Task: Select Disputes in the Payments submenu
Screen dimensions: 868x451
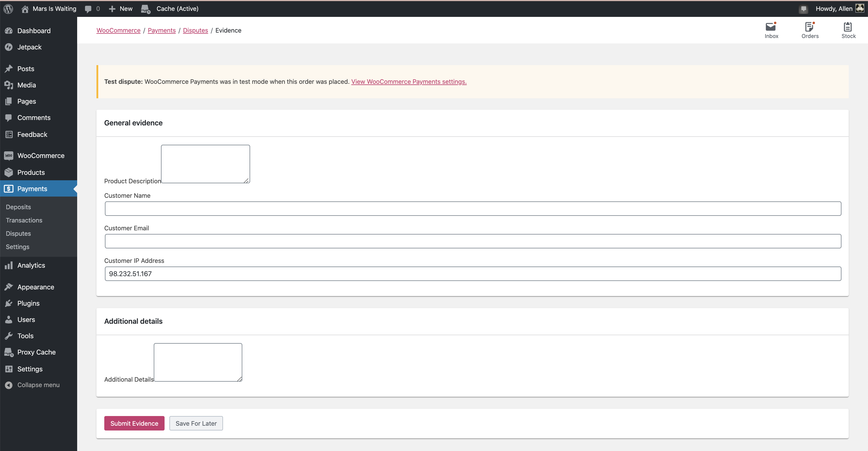Action: coord(18,233)
